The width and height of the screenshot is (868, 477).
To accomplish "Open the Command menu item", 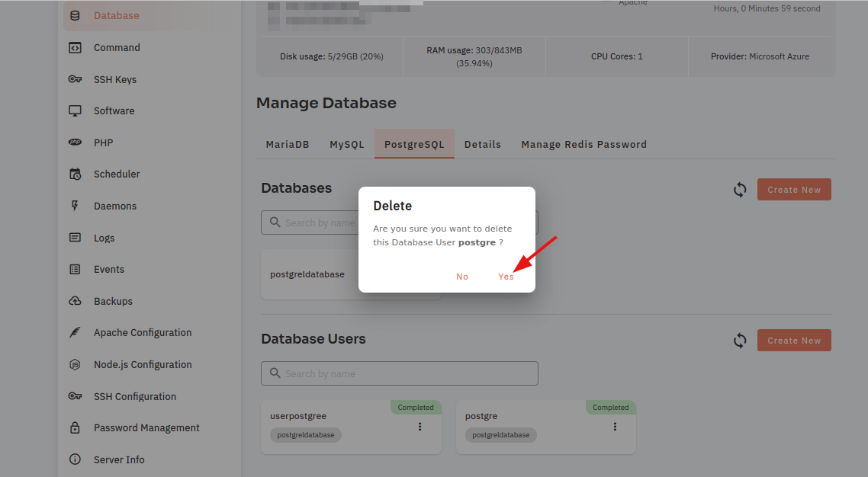I will tap(117, 47).
